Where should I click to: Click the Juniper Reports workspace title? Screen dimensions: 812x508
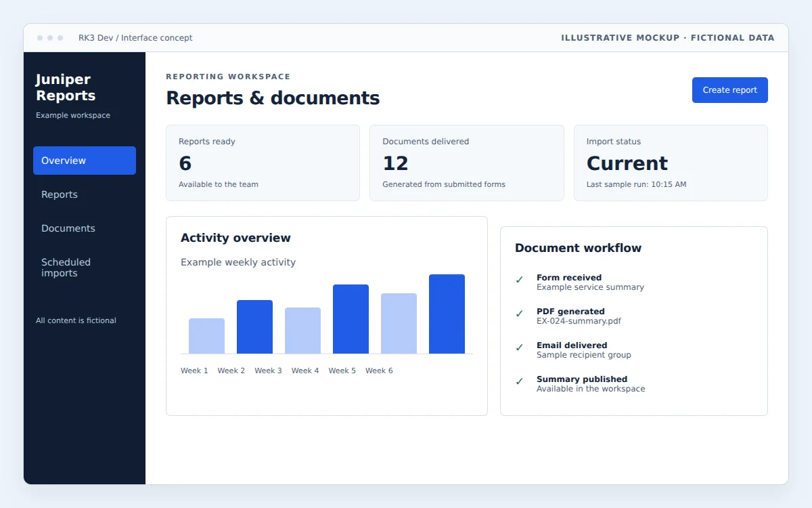tap(66, 87)
